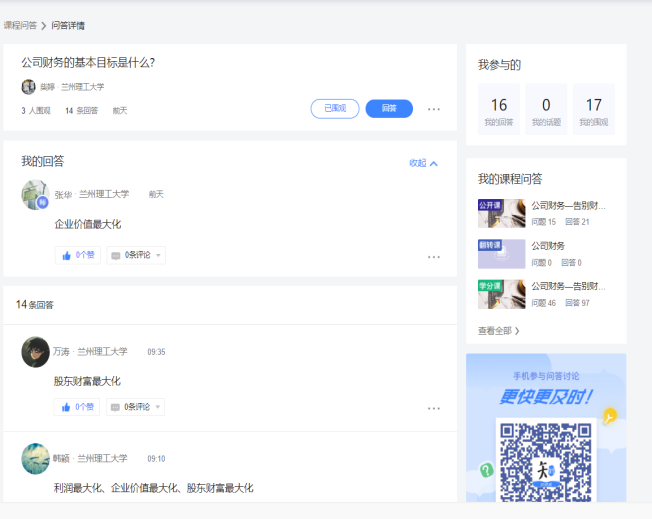This screenshot has width=652, height=519.
Task: Expand comments dropdown on Wan Tao's answer
Action: tap(136, 407)
